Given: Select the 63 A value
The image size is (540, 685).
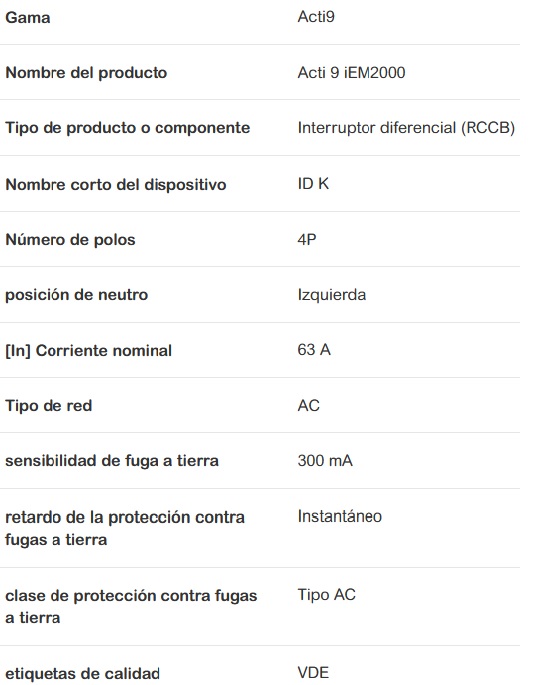Looking at the screenshot, I should [314, 350].
